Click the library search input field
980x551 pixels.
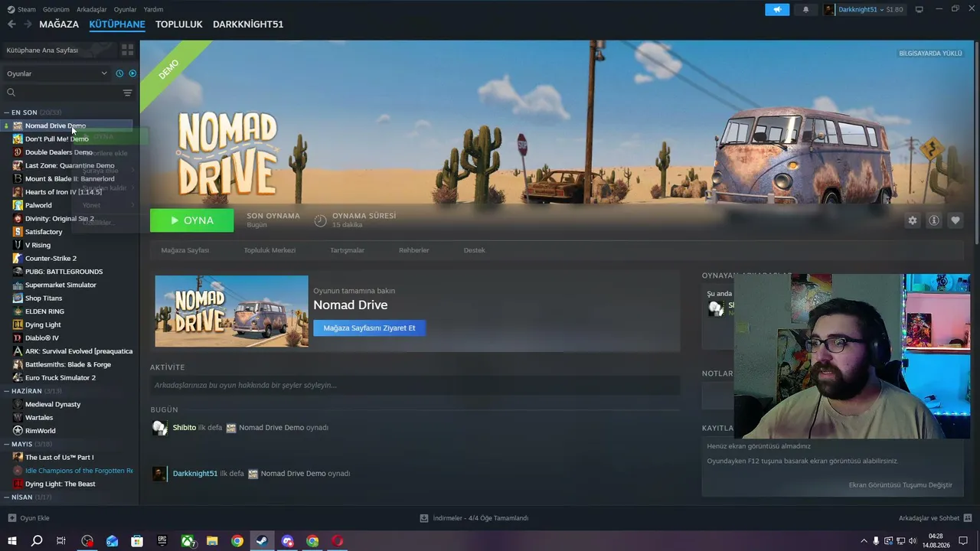67,93
